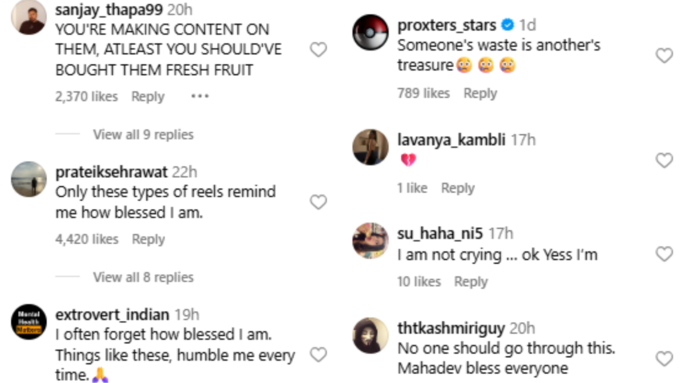The height and width of the screenshot is (383, 680).
Task: Like sanjay_thapa99's comment with the heart
Action: click(318, 49)
